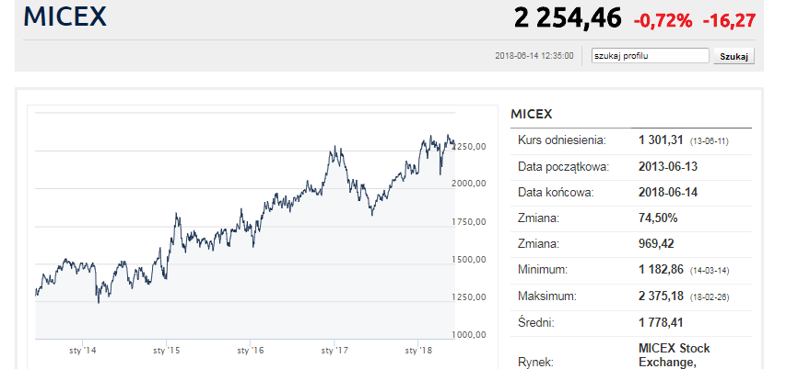The image size is (786, 369).
Task: Select the Data początkowa 2013-06-13 value
Action: tap(668, 167)
